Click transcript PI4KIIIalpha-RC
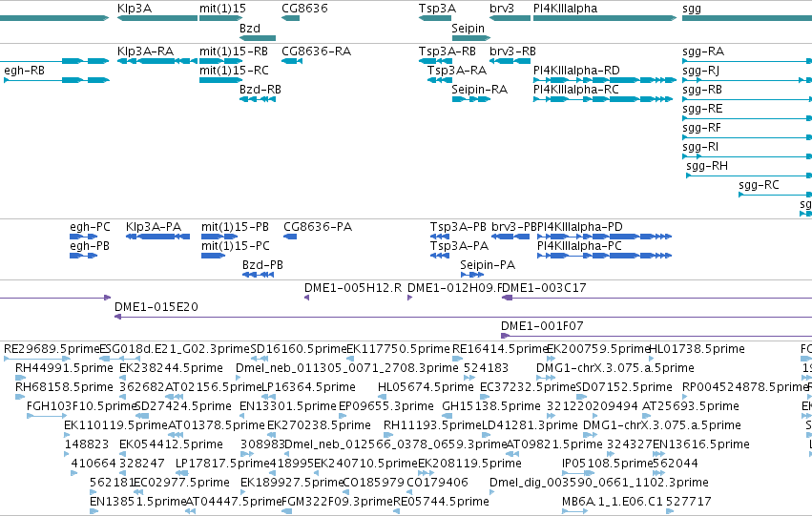Viewport: 812px width, 516px height. (605, 99)
